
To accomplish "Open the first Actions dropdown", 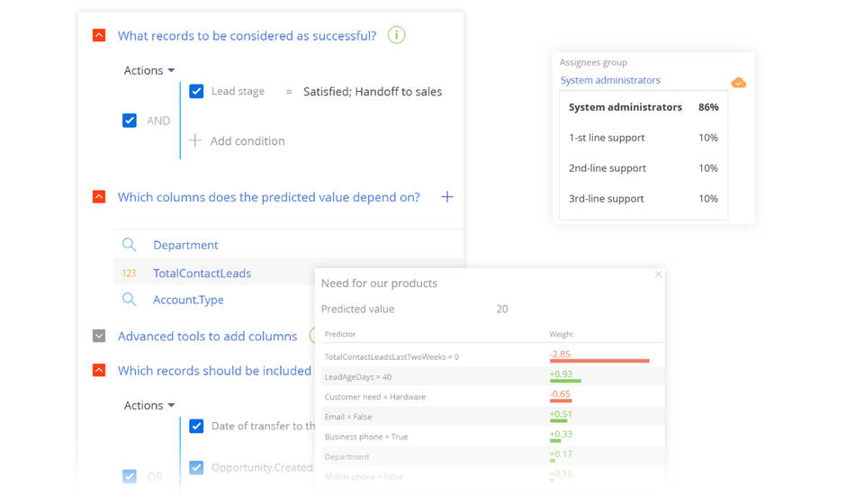I will coord(149,70).
